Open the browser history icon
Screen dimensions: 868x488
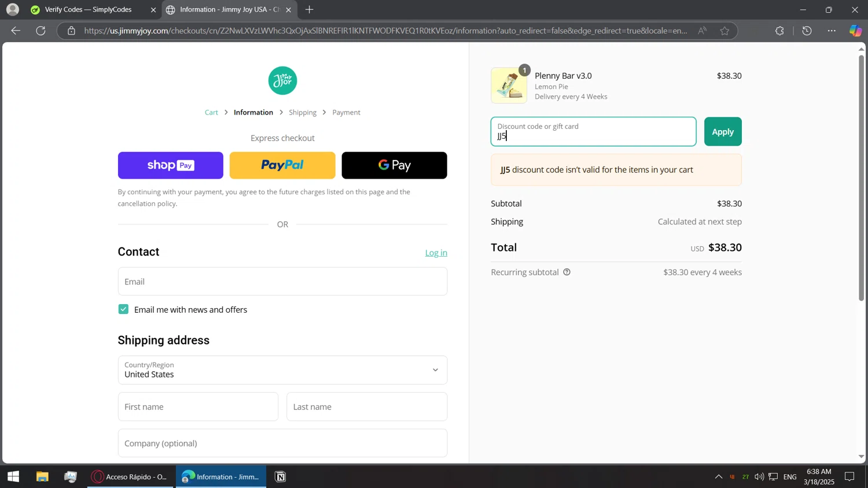pos(807,31)
